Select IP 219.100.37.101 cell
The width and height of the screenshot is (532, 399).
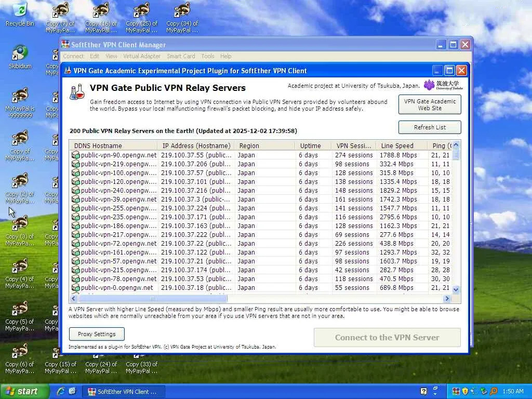tap(196, 181)
